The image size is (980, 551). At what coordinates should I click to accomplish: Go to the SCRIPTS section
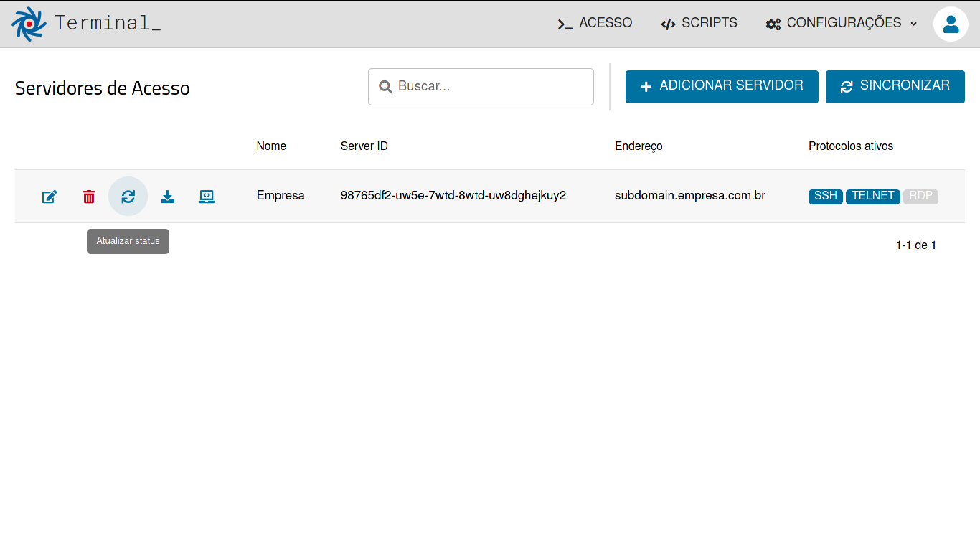point(699,23)
